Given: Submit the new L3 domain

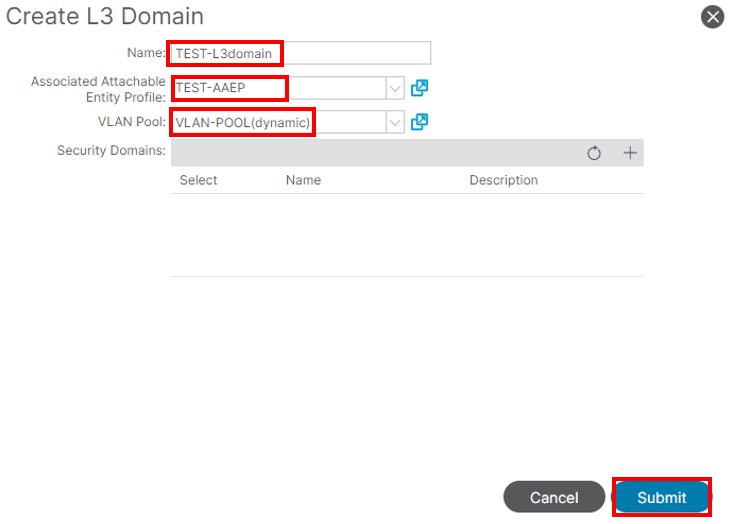Looking at the screenshot, I should pos(662,497).
